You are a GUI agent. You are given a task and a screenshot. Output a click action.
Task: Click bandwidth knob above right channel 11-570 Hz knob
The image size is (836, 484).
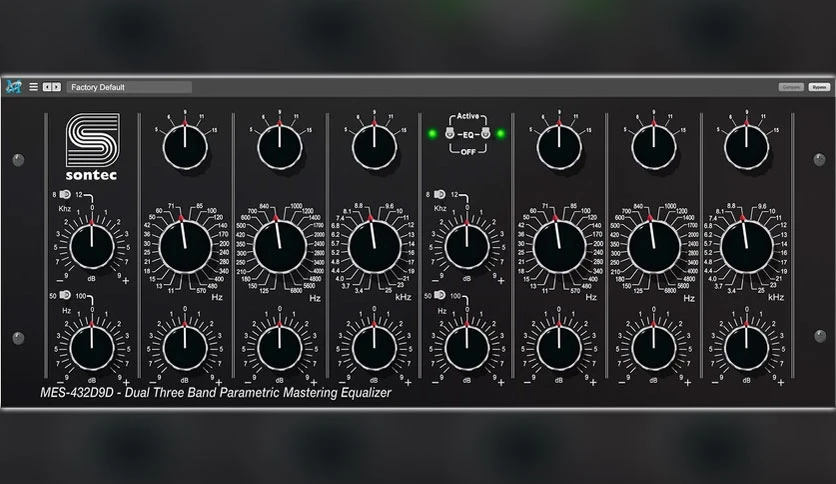tap(559, 147)
